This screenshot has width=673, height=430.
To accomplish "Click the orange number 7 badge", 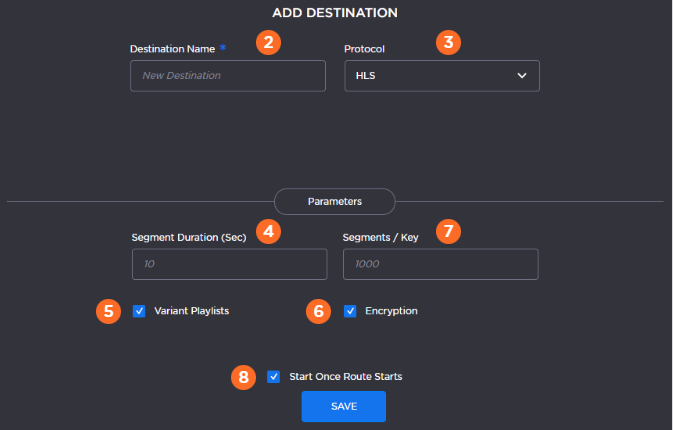I will 449,231.
